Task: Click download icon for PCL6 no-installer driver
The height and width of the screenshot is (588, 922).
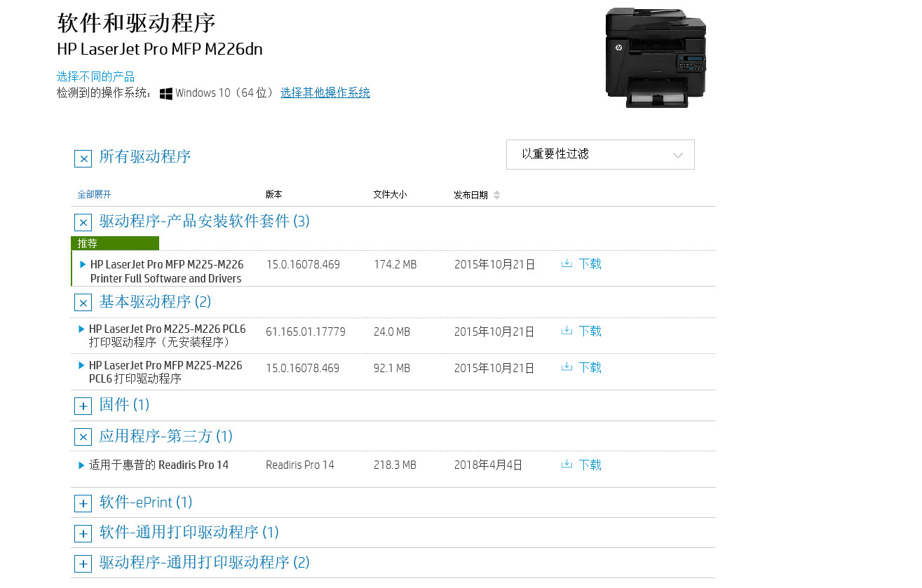Action: click(567, 331)
